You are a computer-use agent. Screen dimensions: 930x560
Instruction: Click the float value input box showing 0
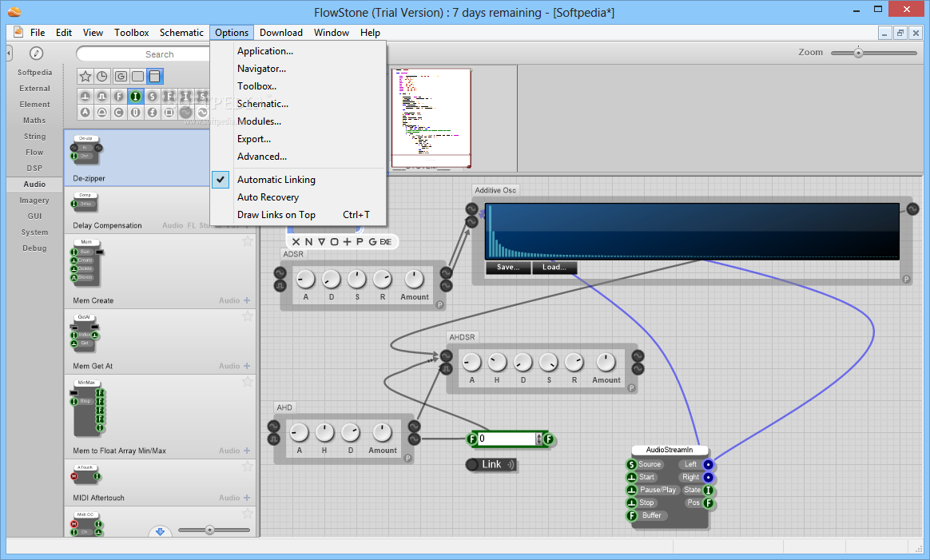point(507,439)
